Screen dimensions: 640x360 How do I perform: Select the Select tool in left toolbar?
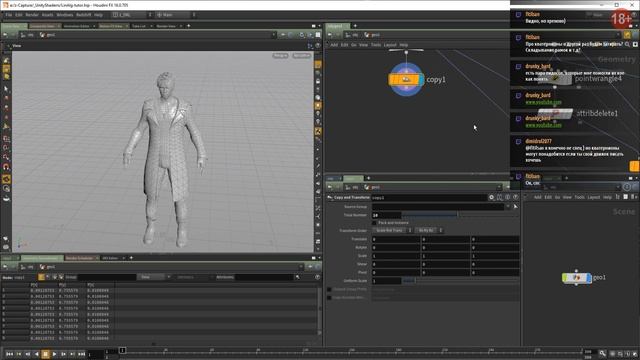click(x=6, y=89)
